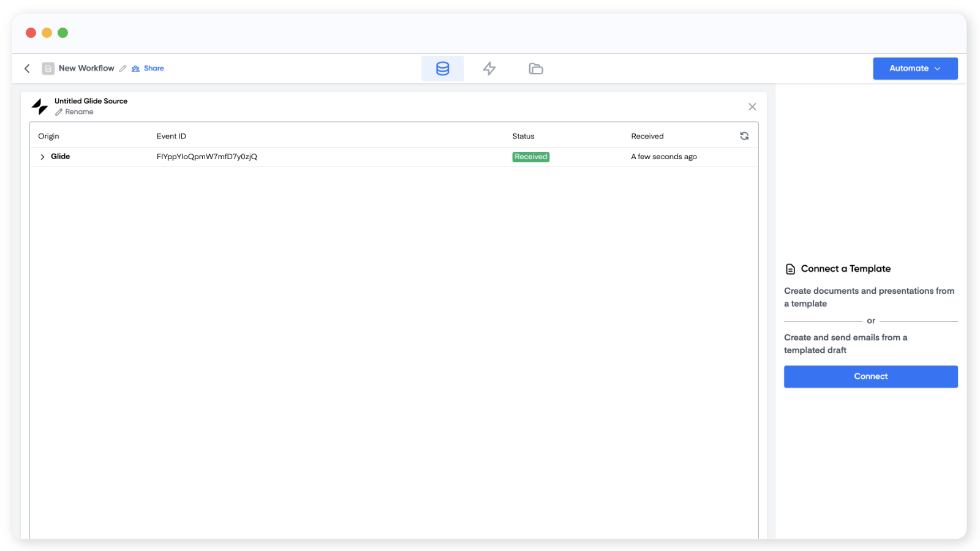Refresh the events list
Image resolution: width=980 pixels, height=551 pixels.
click(x=744, y=136)
